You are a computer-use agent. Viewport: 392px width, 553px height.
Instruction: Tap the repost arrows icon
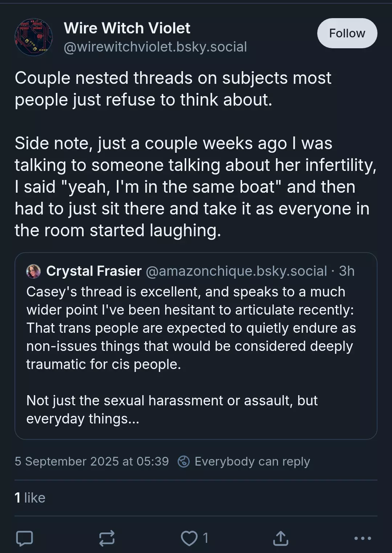107,538
